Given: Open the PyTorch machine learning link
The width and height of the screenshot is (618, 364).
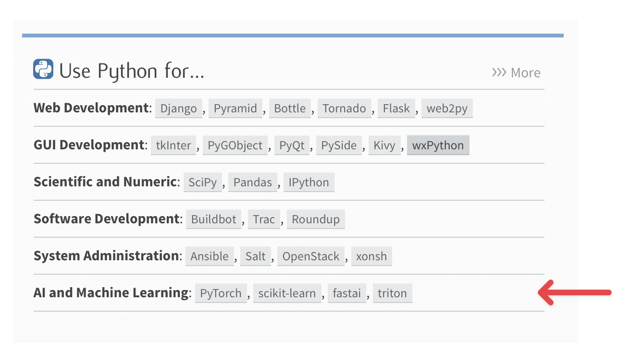Looking at the screenshot, I should (x=221, y=293).
